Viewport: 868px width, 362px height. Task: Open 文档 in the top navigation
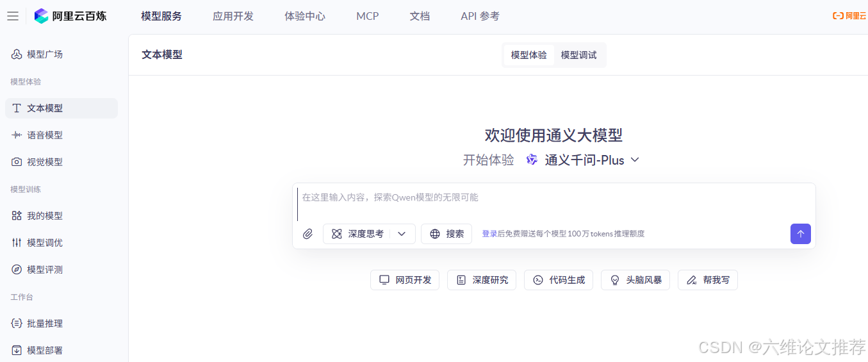click(x=420, y=16)
